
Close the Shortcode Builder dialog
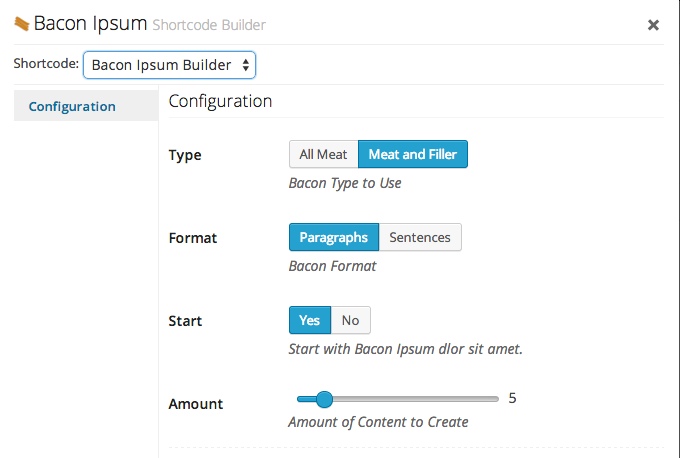653,25
